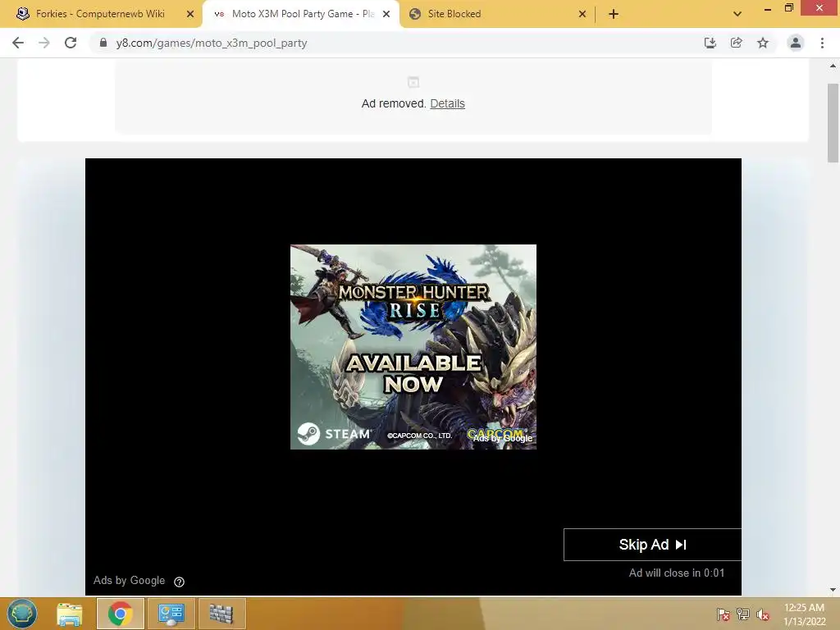The image size is (840, 630).
Task: Open the Windows Start orb
Action: (x=22, y=614)
